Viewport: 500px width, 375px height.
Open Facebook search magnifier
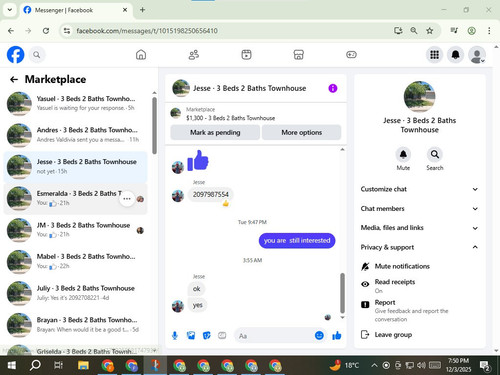[x=37, y=55]
